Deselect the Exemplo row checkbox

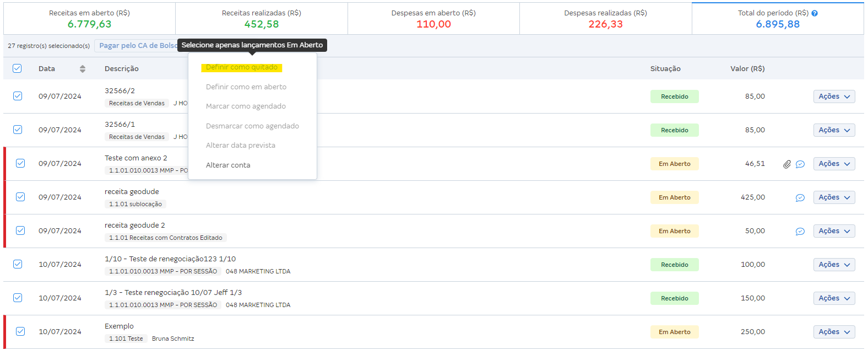tap(20, 331)
